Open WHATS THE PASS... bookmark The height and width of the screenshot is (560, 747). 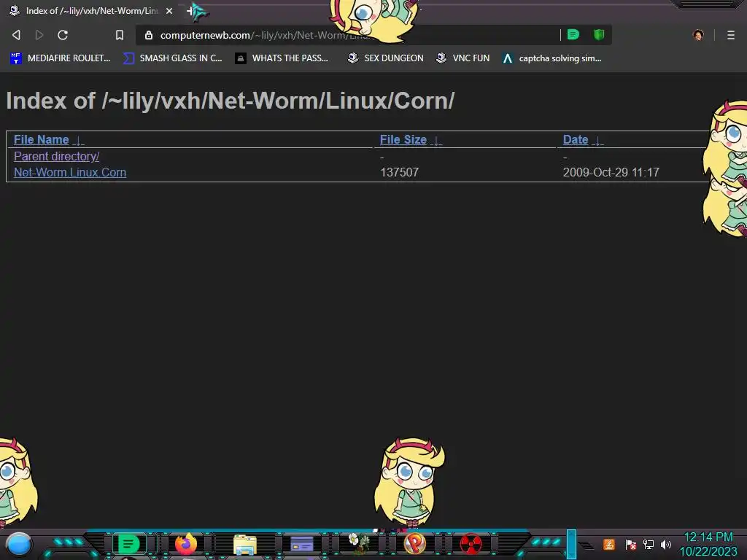click(x=282, y=58)
